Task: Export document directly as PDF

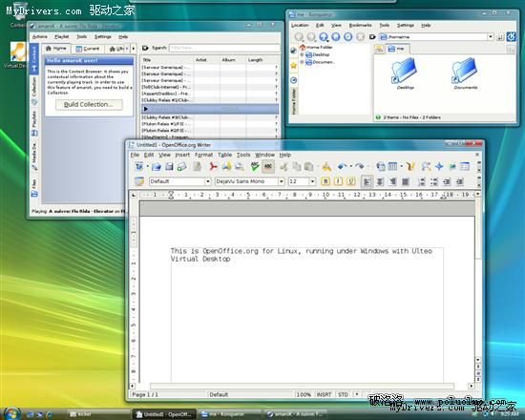Action: click(x=213, y=166)
